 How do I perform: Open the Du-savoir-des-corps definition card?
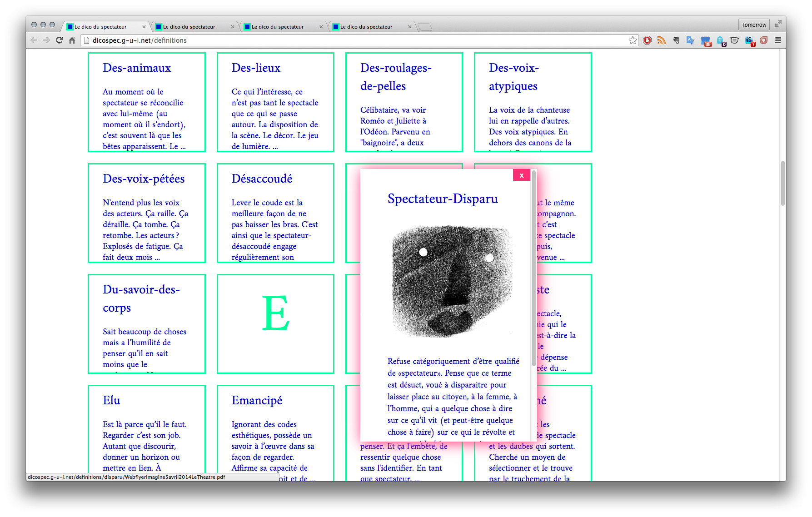tap(147, 324)
